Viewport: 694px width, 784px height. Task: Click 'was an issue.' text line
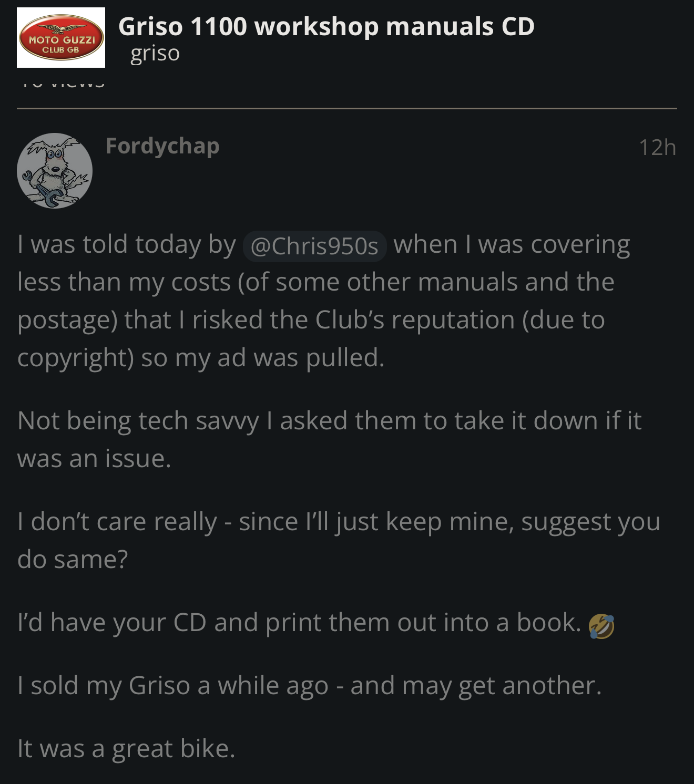pos(94,459)
